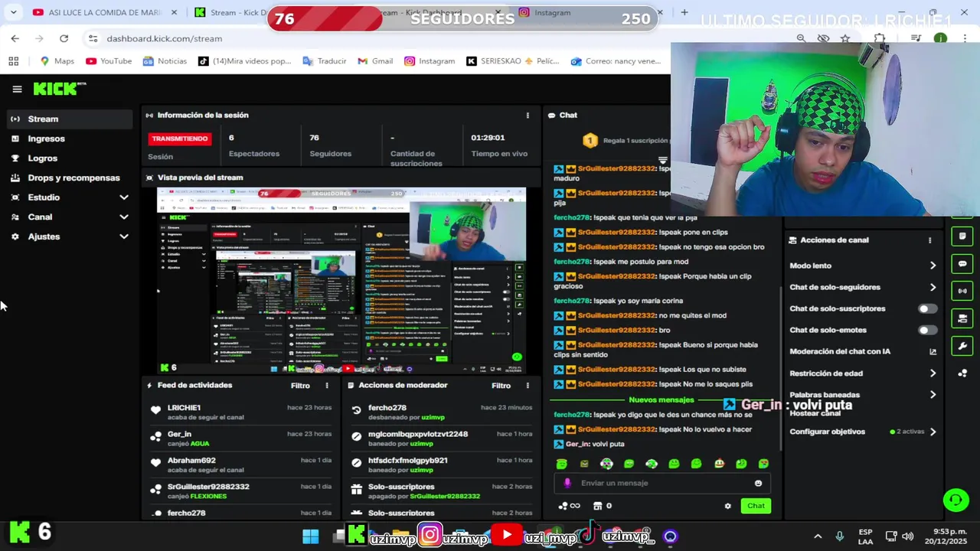Viewport: 980px width, 551px height.
Task: Click the three-dots cluster icon in right rail
Action: (962, 373)
